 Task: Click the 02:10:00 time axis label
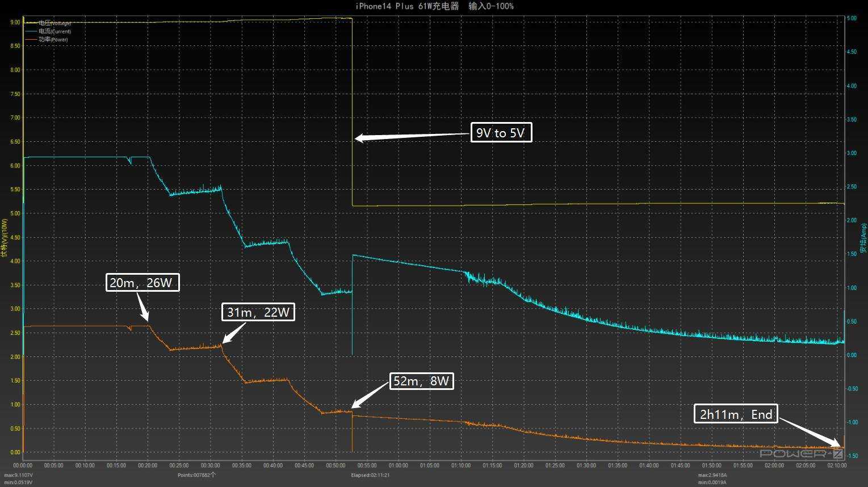pos(837,465)
